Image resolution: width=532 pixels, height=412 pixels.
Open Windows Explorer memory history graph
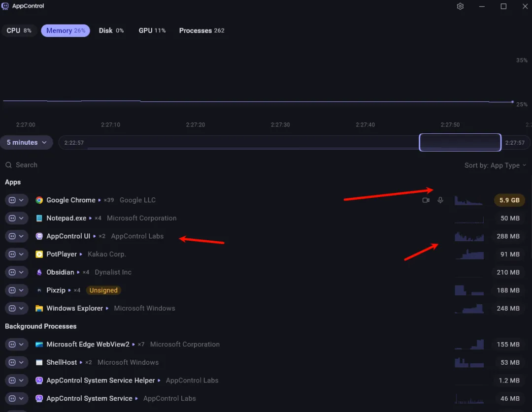coord(469,308)
